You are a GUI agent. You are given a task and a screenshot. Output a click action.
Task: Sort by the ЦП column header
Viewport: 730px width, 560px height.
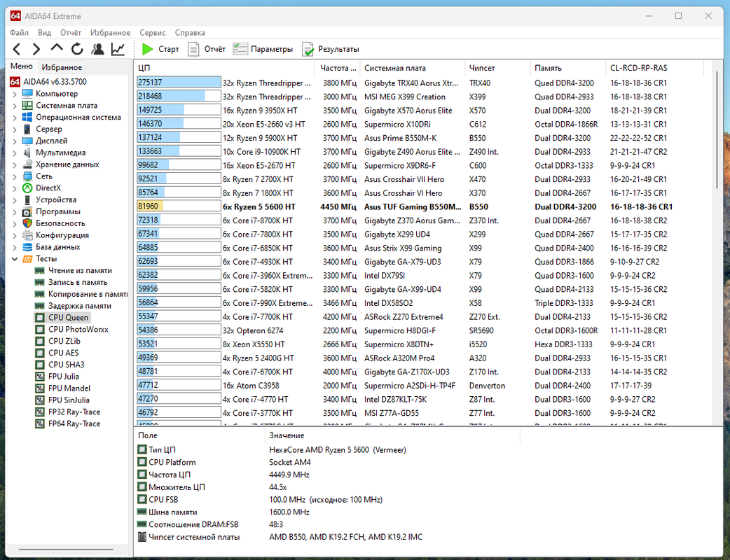coord(224,68)
